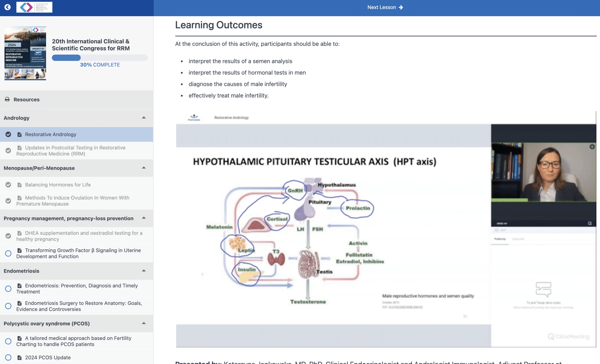
Task: Go to Next Lesson
Action: click(x=385, y=7)
